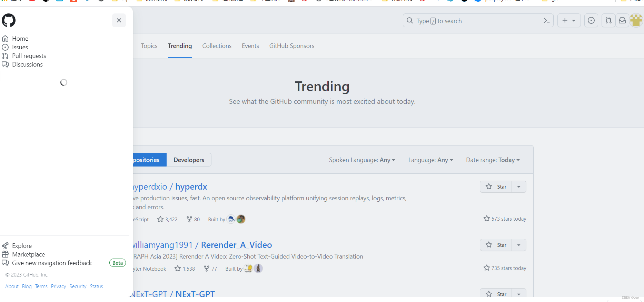Open the Pull requests header icon

[608, 21]
